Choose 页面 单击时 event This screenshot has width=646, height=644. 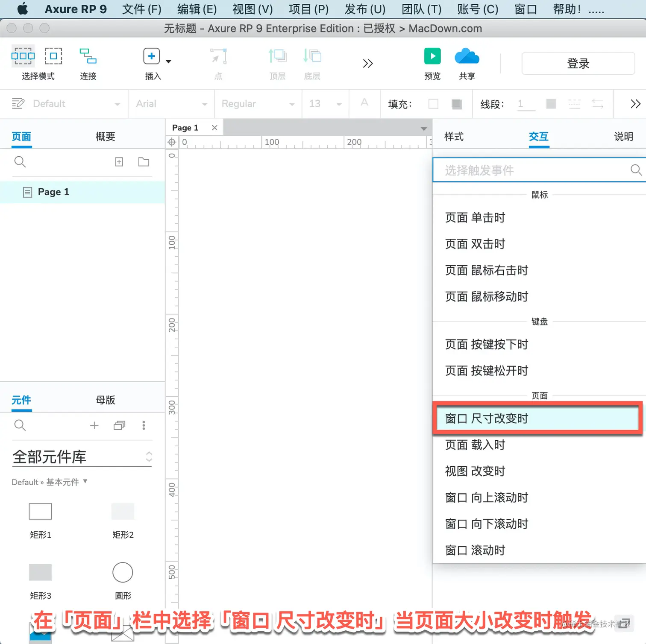click(x=475, y=218)
